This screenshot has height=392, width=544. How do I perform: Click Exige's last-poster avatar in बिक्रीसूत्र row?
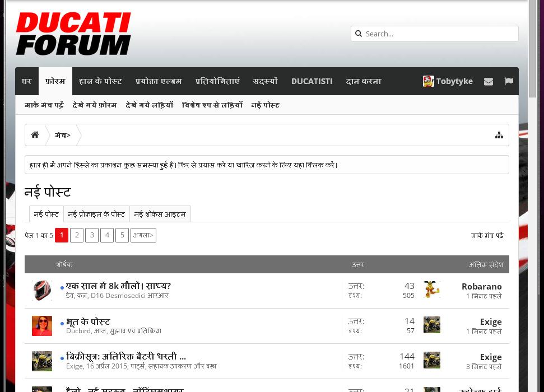point(432,360)
